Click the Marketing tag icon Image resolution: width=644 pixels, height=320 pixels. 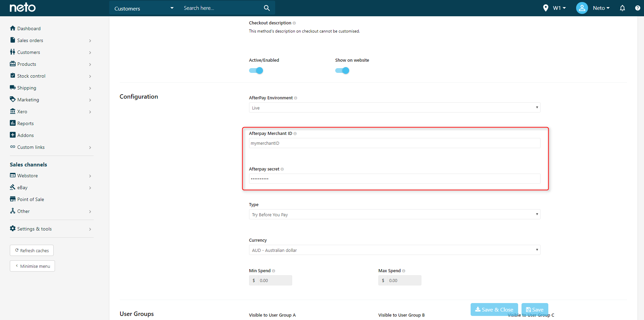(13, 99)
